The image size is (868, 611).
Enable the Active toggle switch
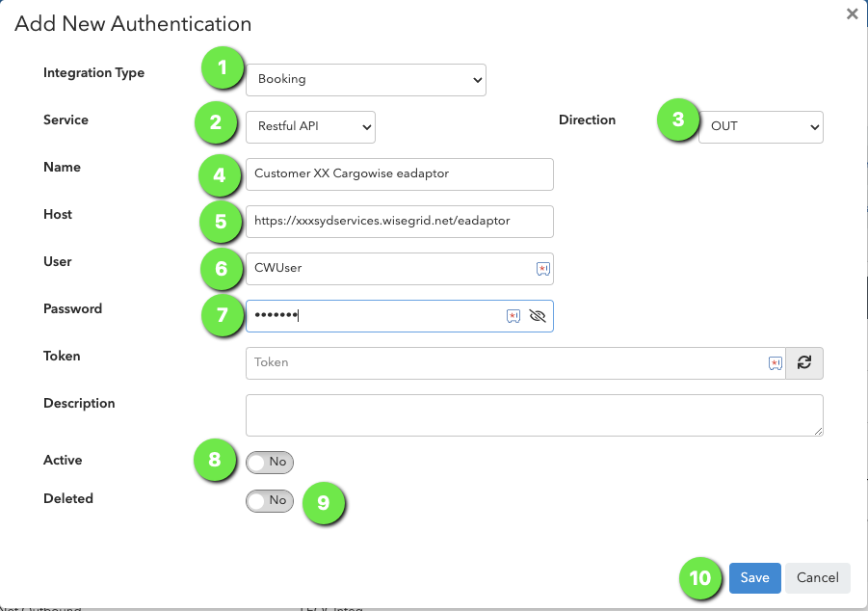270,462
